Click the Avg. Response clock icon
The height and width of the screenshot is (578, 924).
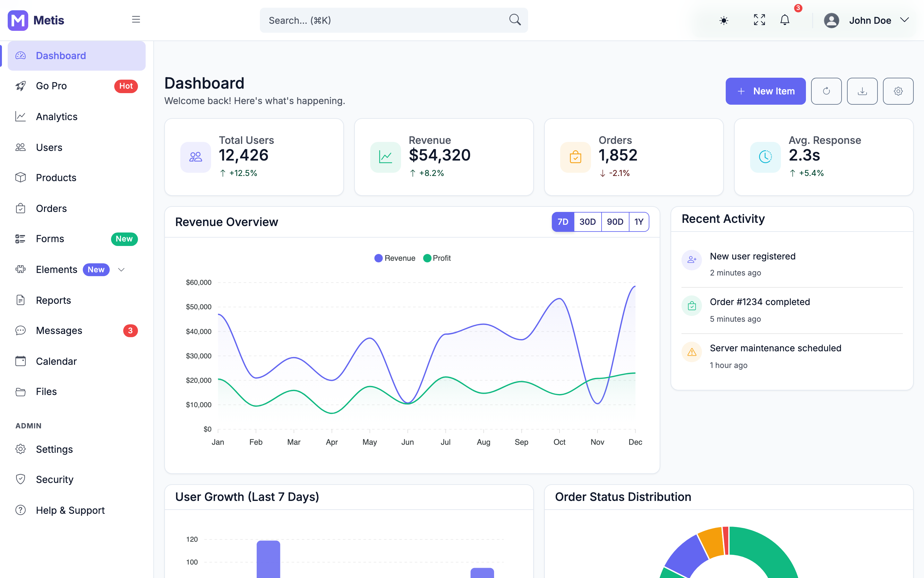(x=765, y=157)
